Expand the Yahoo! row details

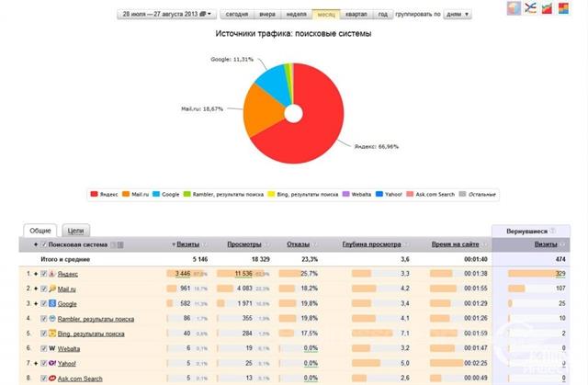(36, 364)
